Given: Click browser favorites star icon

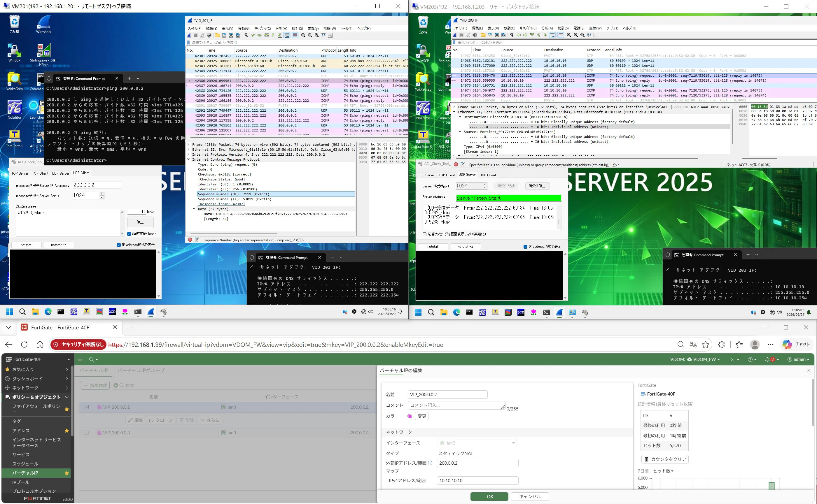Looking at the screenshot, I should pos(706,345).
